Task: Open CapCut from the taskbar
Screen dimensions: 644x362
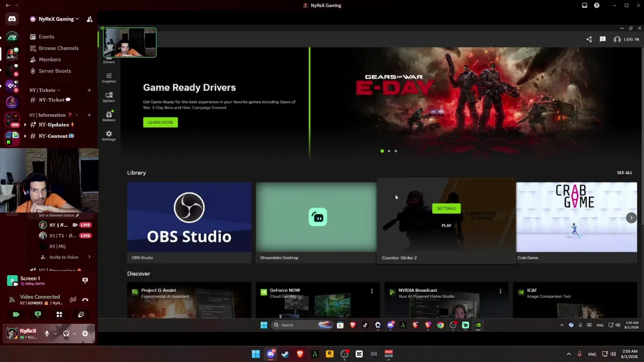Action: pyautogui.click(x=359, y=354)
